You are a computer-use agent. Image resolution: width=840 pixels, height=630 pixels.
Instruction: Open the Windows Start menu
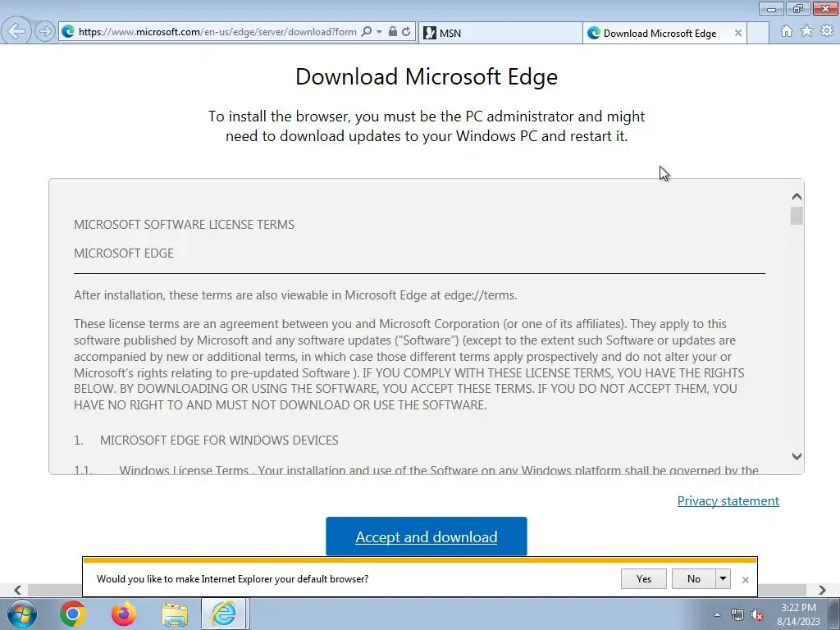click(22, 614)
